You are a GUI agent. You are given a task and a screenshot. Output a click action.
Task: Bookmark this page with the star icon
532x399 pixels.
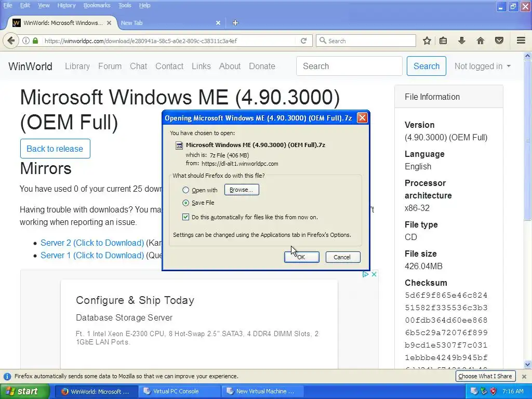coord(427,41)
